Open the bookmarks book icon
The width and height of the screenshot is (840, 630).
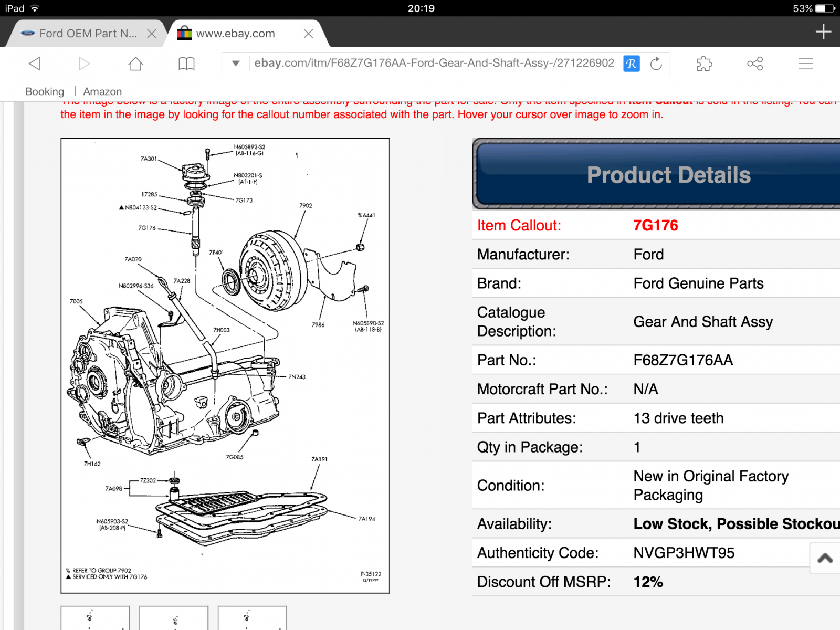click(186, 64)
